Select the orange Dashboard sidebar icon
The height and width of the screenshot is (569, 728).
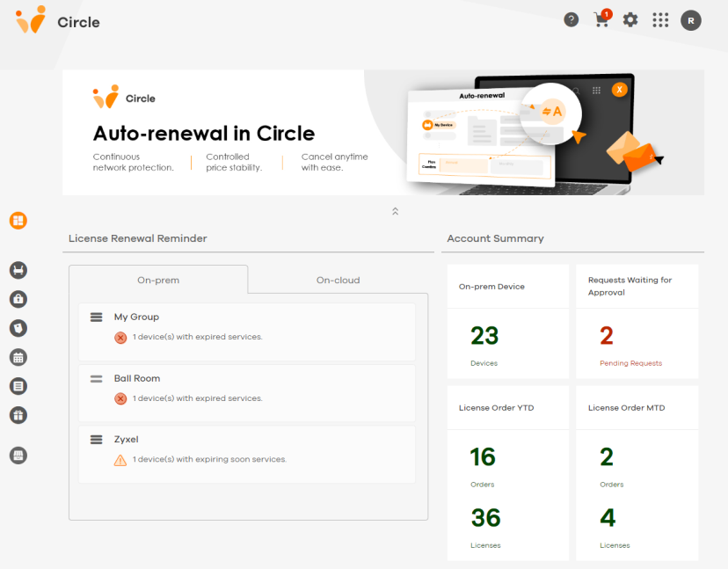(x=18, y=220)
